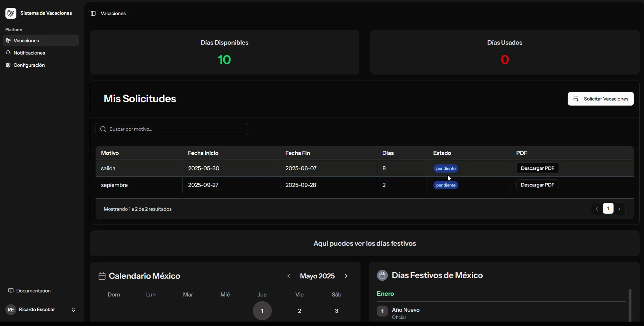Click the Configuración gear icon
Image resolution: width=644 pixels, height=326 pixels.
8,65
